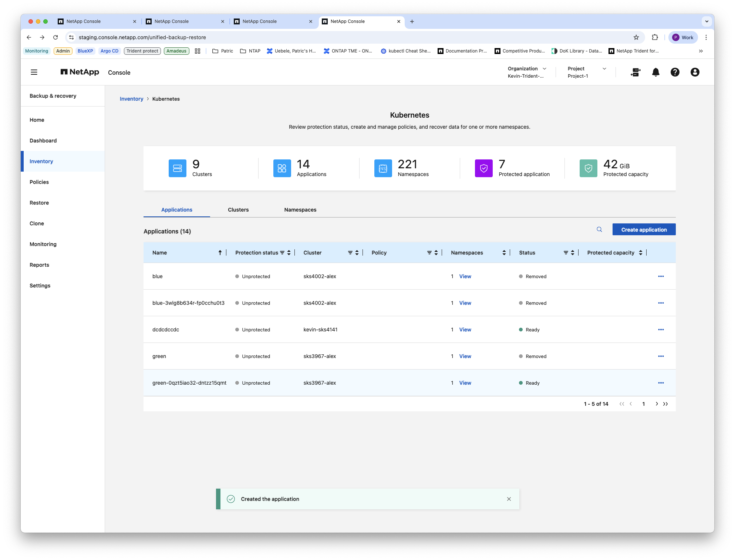Bookmark this page with the star icon
Image resolution: width=735 pixels, height=560 pixels.
[x=636, y=37]
